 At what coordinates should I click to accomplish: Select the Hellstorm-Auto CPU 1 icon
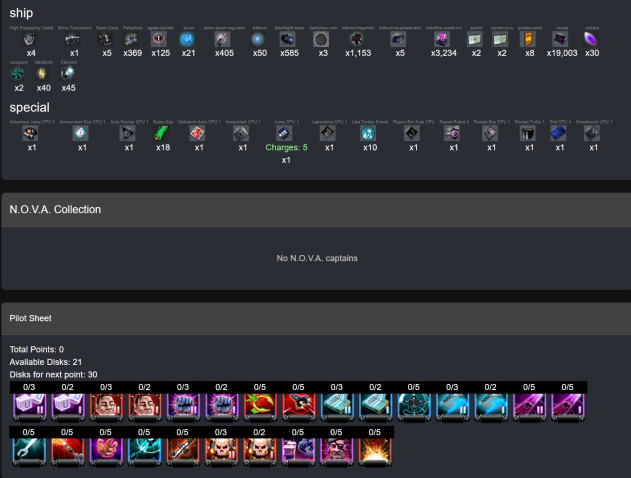[x=197, y=134]
